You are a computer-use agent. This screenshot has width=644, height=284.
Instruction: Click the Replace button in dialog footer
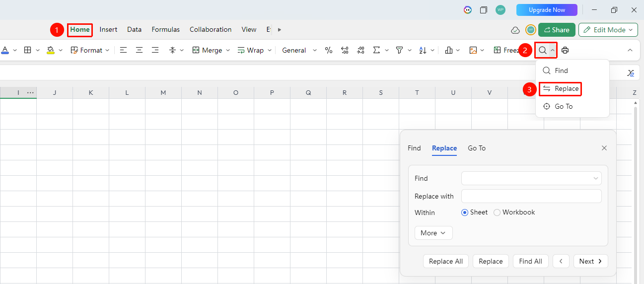(x=491, y=261)
